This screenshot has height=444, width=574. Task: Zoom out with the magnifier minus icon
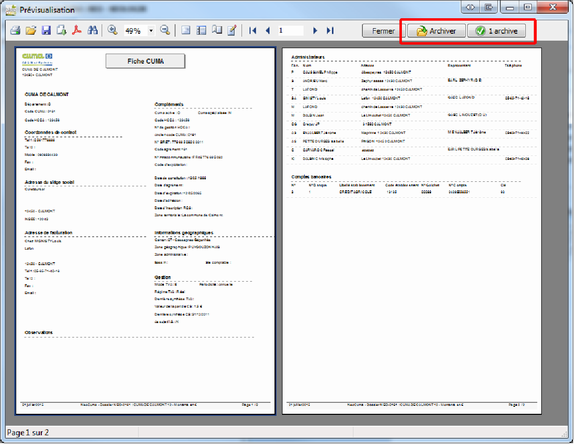(x=165, y=30)
